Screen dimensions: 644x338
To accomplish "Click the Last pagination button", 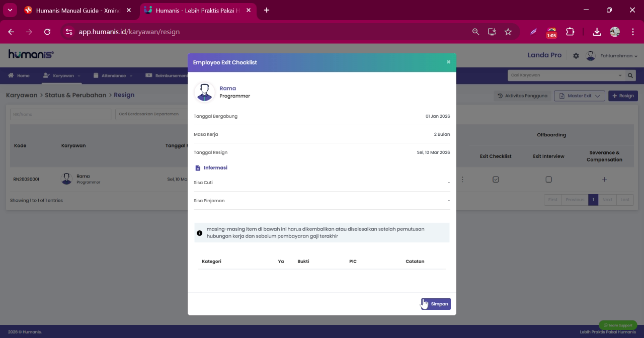I will [625, 200].
